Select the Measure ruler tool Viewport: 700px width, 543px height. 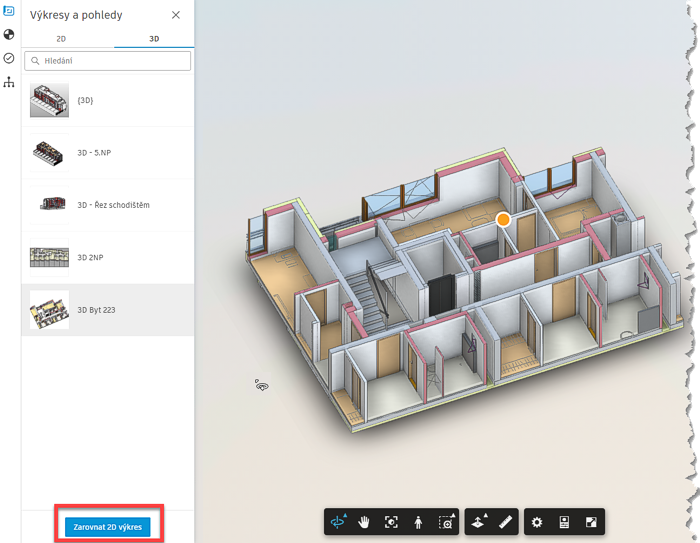[x=505, y=522]
